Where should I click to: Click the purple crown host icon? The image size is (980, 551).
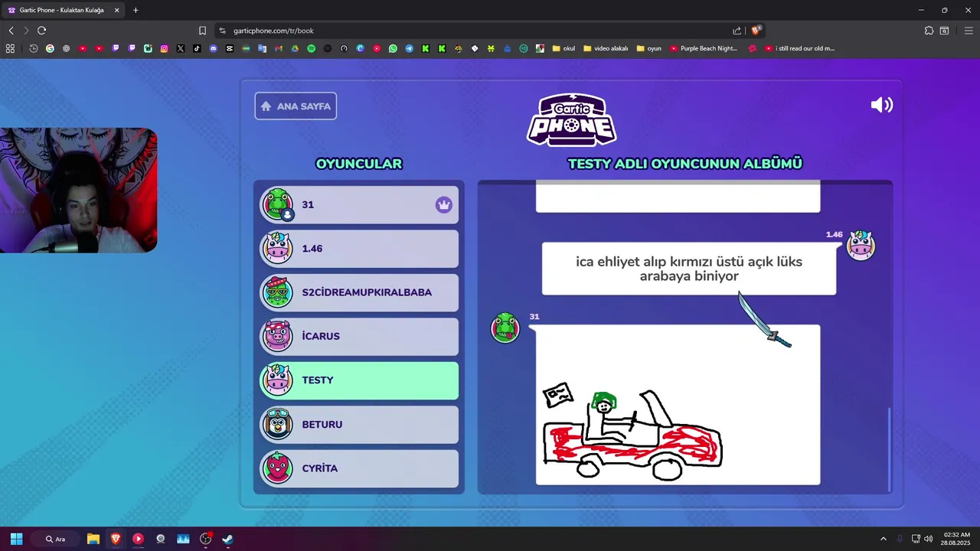point(444,205)
